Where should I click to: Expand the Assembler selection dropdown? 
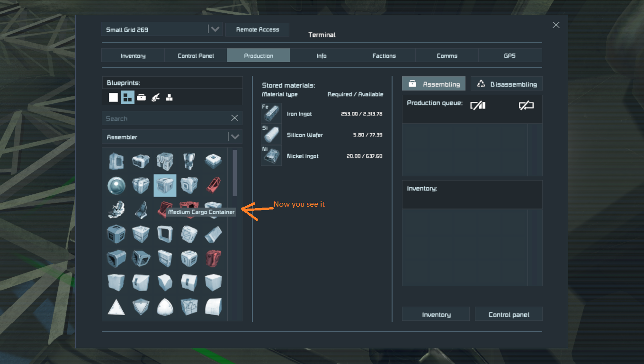tap(172, 137)
